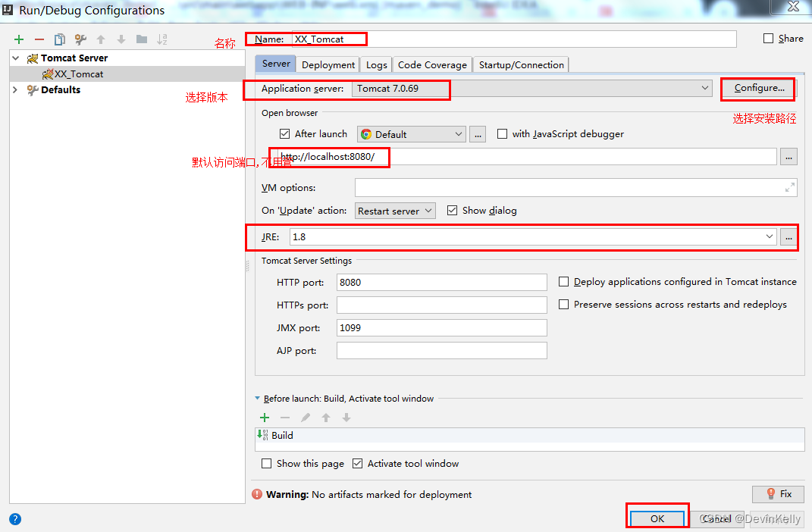This screenshot has width=812, height=532.
Task: Check Show this page
Action: [x=266, y=463]
